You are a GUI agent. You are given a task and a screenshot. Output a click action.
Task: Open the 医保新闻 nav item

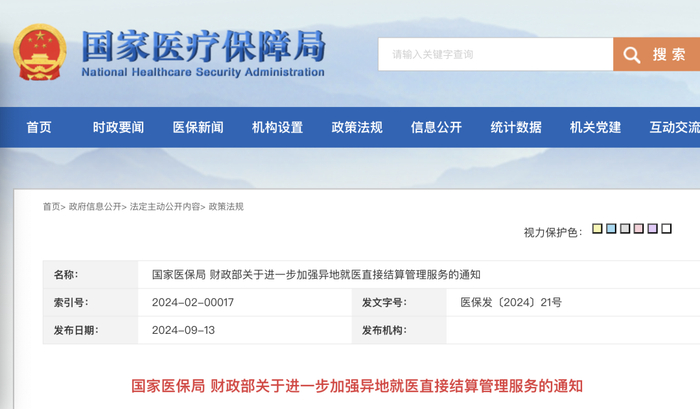(198, 127)
